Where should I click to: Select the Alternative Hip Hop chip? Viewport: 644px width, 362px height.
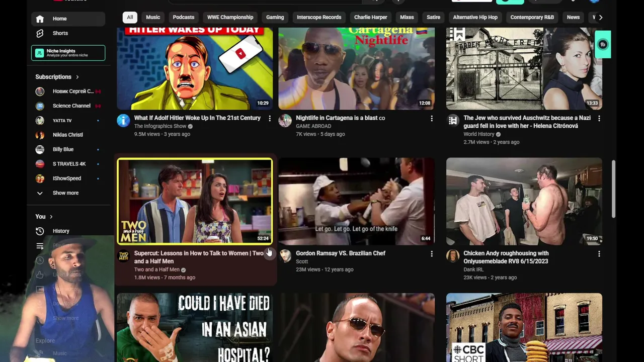(475, 17)
